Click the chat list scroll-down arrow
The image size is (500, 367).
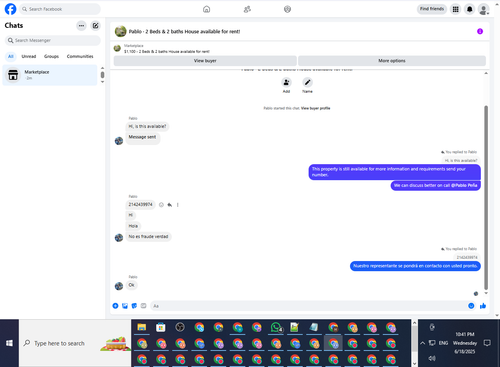point(102,82)
